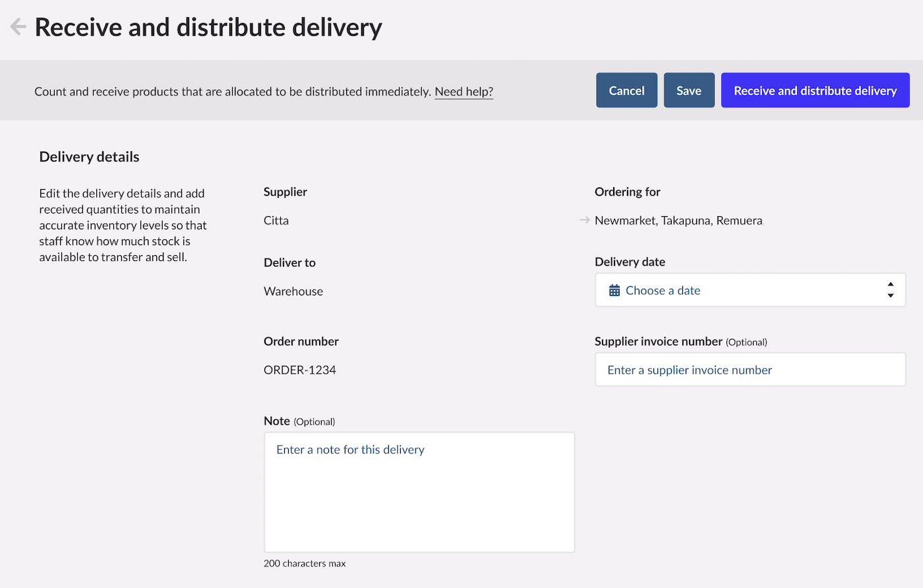Image resolution: width=923 pixels, height=588 pixels.
Task: Click the Delivery date label
Action: pos(630,262)
